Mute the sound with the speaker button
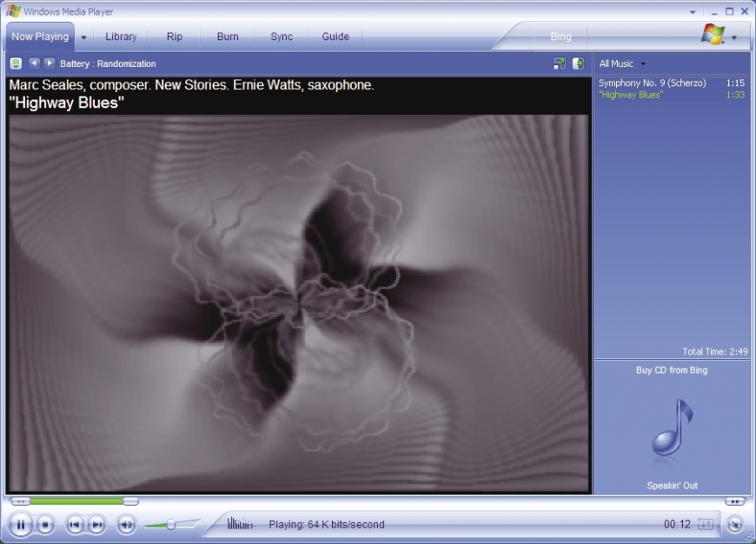The width and height of the screenshot is (756, 544). pyautogui.click(x=126, y=525)
